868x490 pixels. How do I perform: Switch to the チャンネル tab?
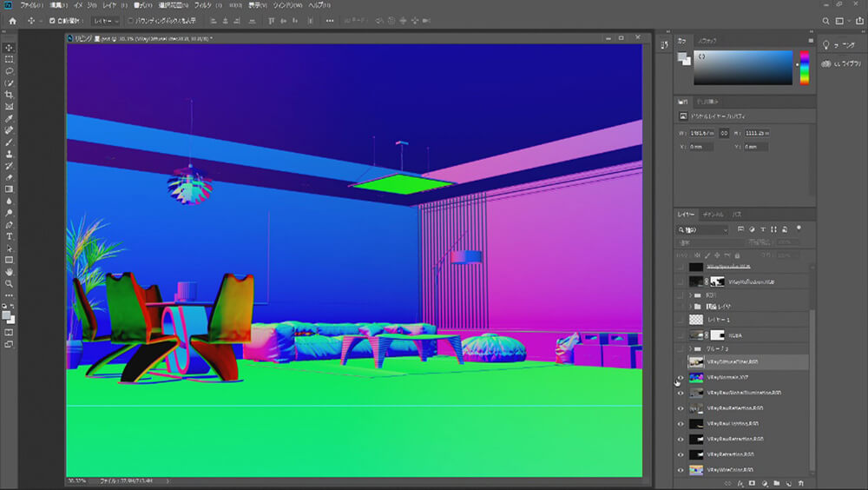click(713, 215)
